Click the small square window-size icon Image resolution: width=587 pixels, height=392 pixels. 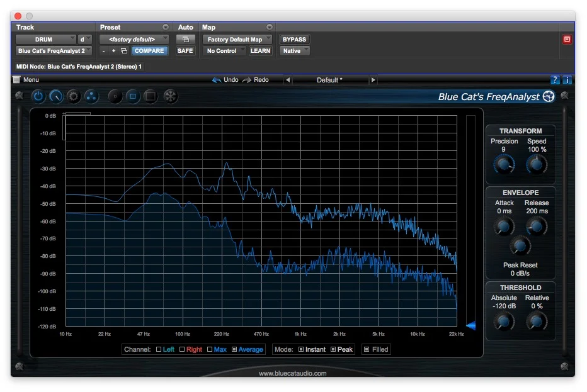pos(133,96)
